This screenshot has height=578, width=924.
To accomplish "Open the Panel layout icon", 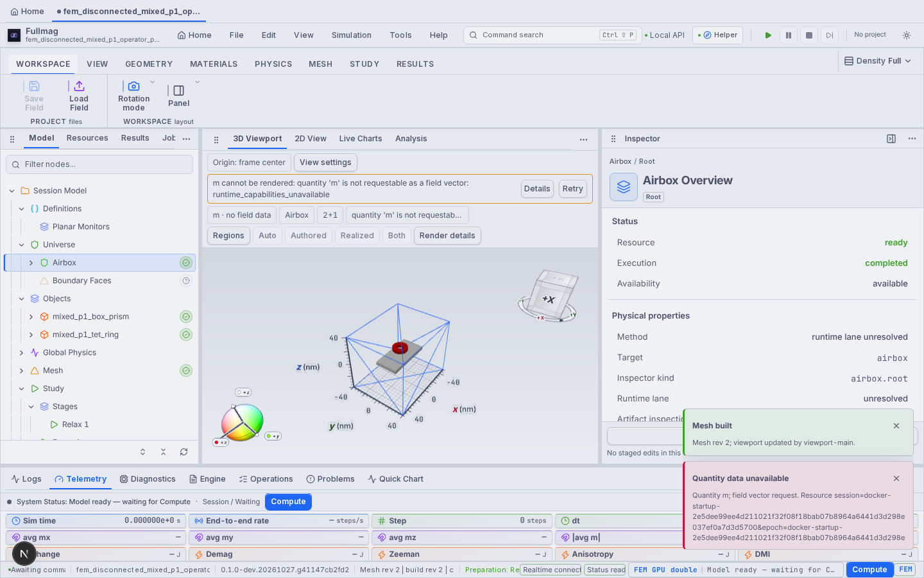I will (179, 91).
